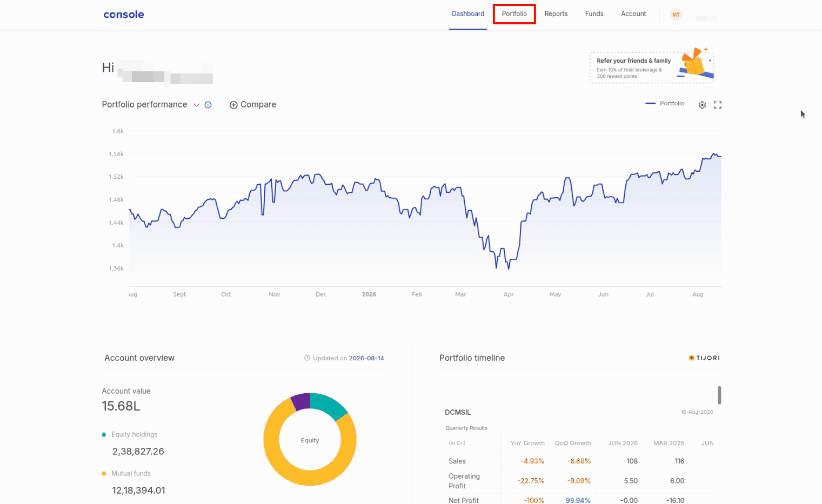The width and height of the screenshot is (822, 504).
Task: Click the Compare button
Action: click(x=253, y=105)
